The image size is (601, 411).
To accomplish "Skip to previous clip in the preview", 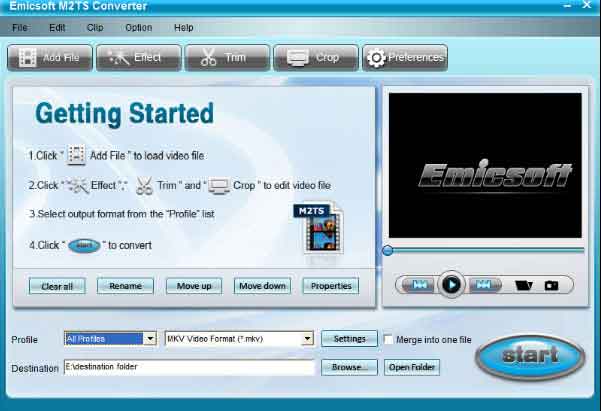I will tap(419, 285).
